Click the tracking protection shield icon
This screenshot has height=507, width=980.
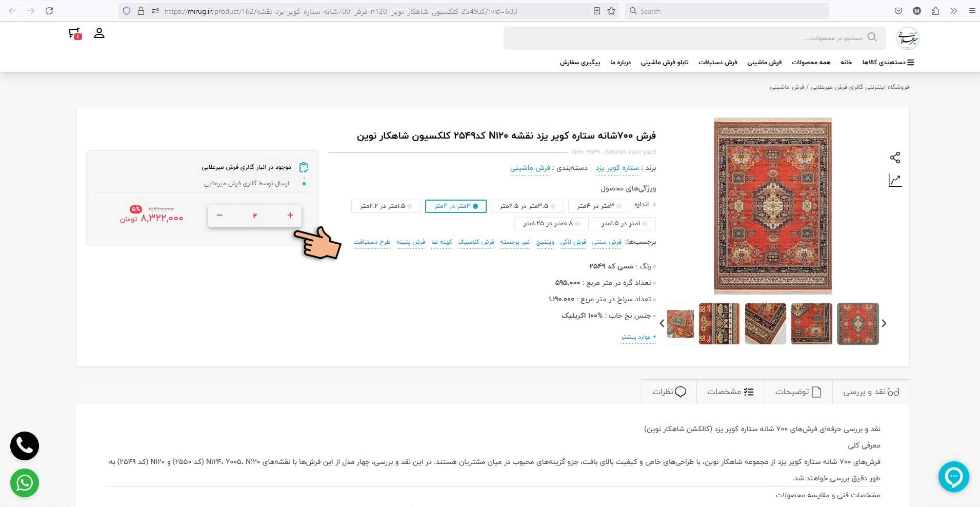127,11
